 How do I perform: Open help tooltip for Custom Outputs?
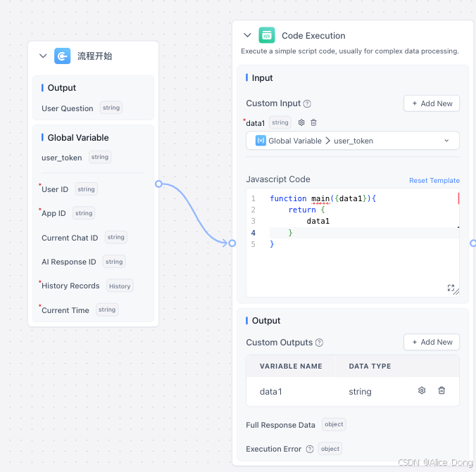(319, 343)
